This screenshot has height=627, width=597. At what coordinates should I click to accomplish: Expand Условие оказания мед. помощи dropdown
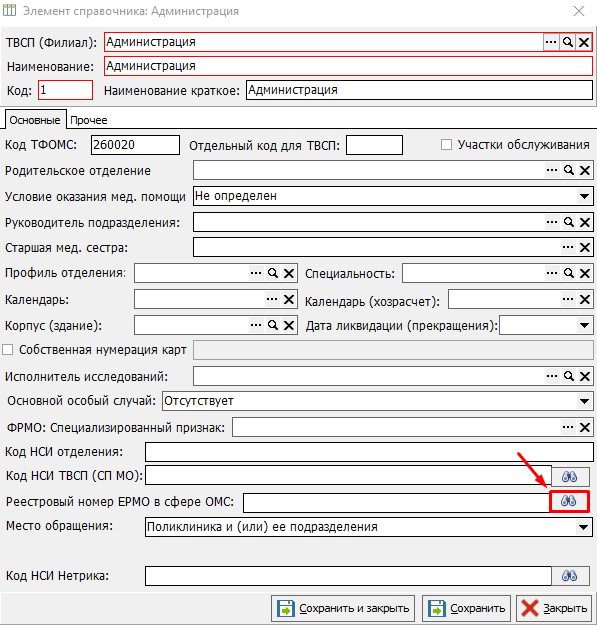point(584,196)
